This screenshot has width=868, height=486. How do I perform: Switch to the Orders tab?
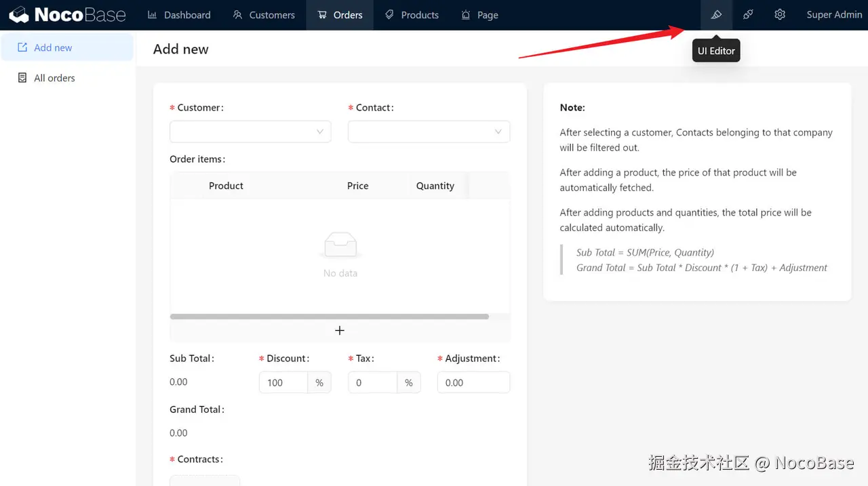339,14
